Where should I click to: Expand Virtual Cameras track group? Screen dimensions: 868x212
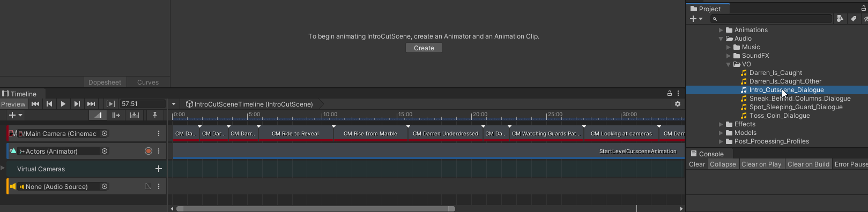(x=3, y=169)
